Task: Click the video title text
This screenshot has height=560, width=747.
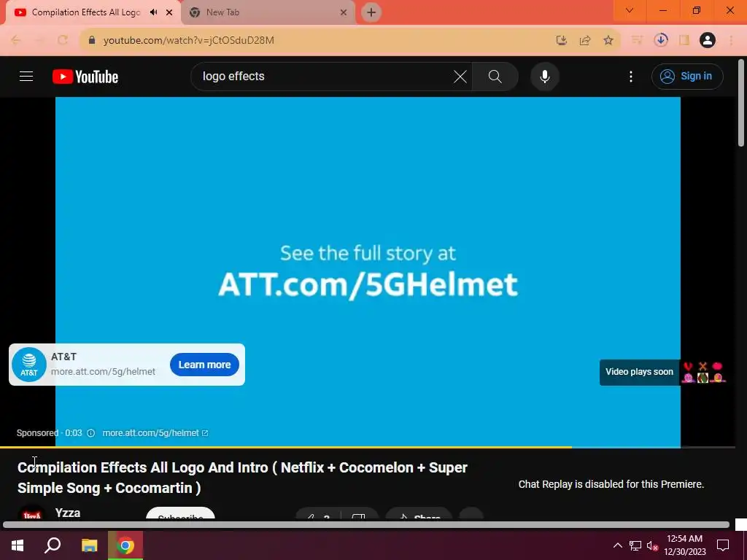Action: point(242,478)
